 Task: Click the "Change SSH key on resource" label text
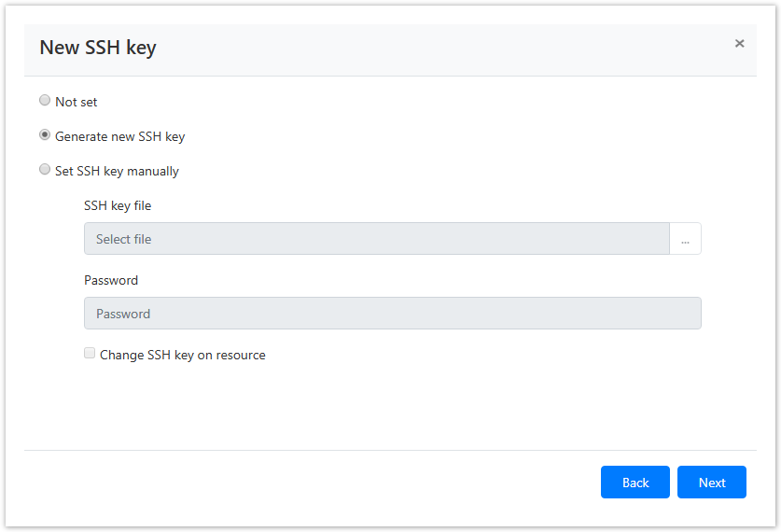[182, 355]
